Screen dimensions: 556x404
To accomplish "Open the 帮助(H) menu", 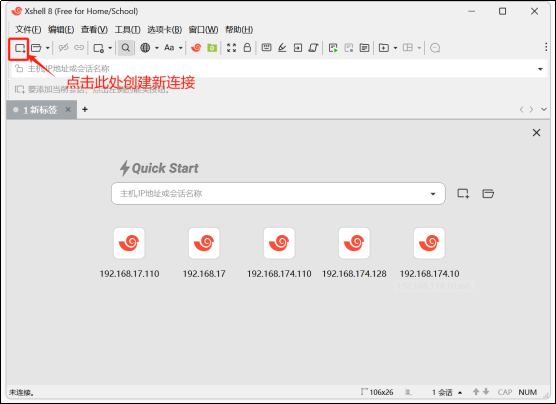I will [x=239, y=29].
